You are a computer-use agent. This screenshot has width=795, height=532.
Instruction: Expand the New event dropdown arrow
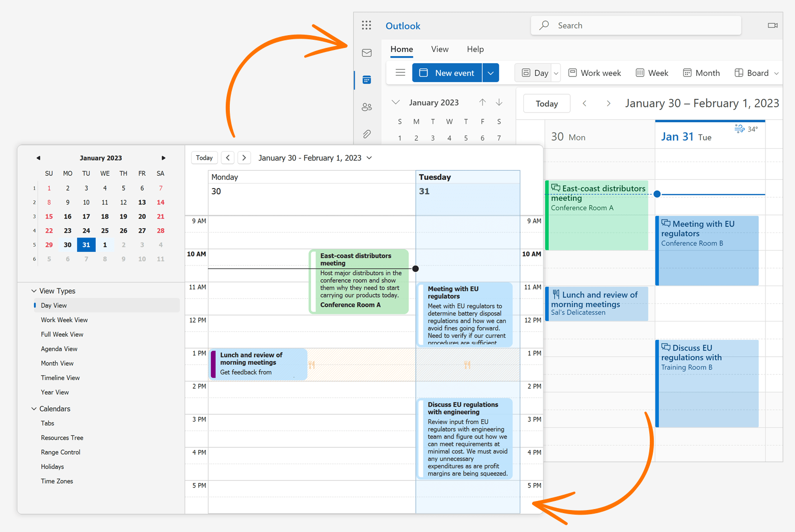click(x=490, y=72)
